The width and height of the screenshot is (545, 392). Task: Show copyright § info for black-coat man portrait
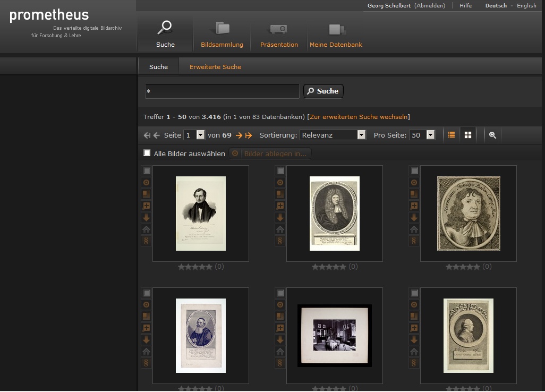point(146,241)
